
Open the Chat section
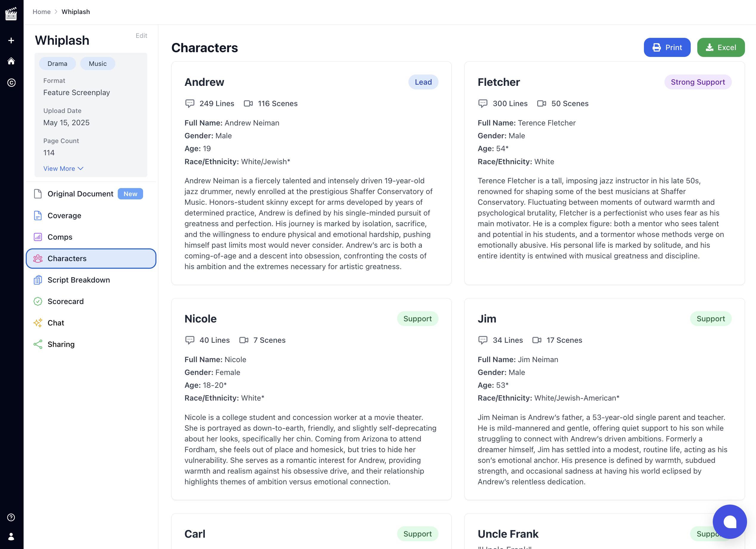click(56, 323)
